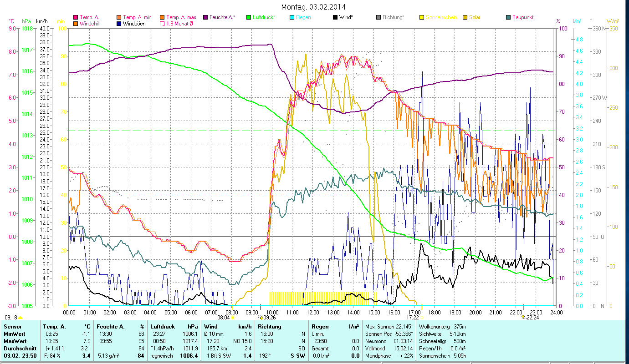Select the Durchschnitt row label
Image resolution: width=629 pixels, height=364 pixels.
[20, 349]
